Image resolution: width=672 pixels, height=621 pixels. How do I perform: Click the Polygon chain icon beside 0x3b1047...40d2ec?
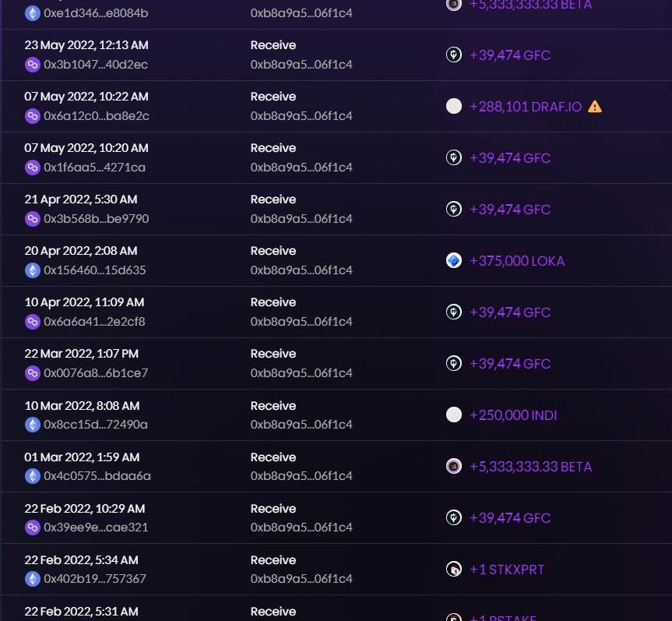point(33,65)
